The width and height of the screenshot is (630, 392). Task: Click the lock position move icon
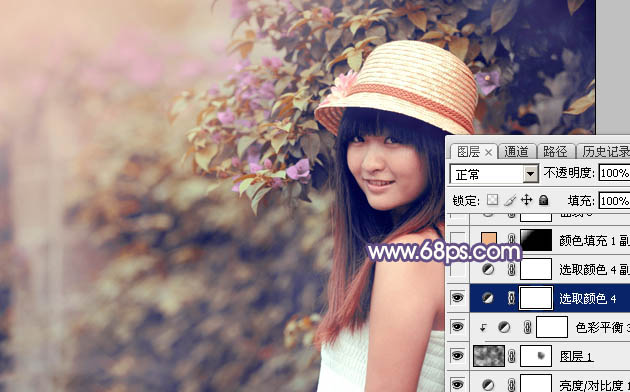tap(526, 200)
